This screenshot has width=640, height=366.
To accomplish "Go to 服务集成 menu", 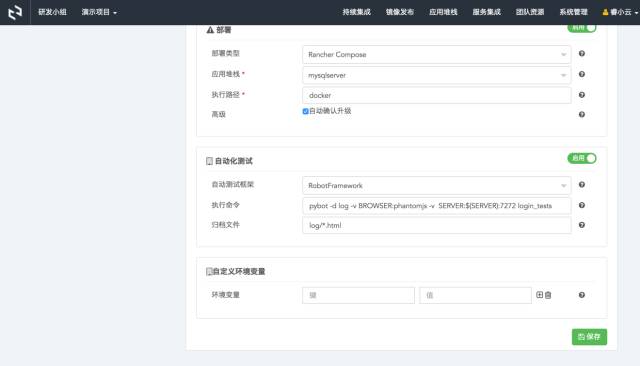I will tap(487, 12).
